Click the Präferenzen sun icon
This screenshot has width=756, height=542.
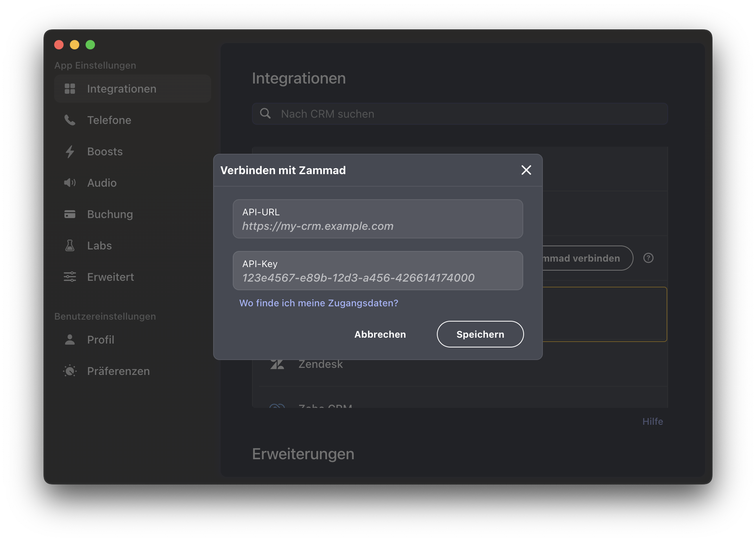pyautogui.click(x=70, y=371)
